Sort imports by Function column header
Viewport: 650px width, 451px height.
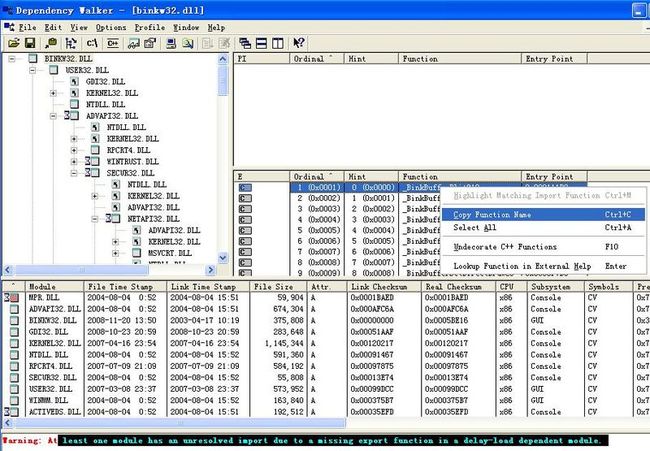point(460,59)
